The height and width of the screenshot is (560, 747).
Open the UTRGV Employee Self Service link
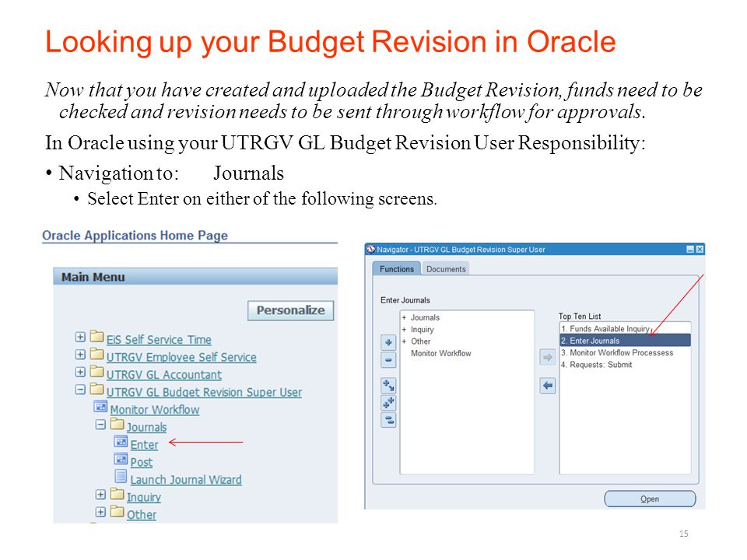click(181, 357)
